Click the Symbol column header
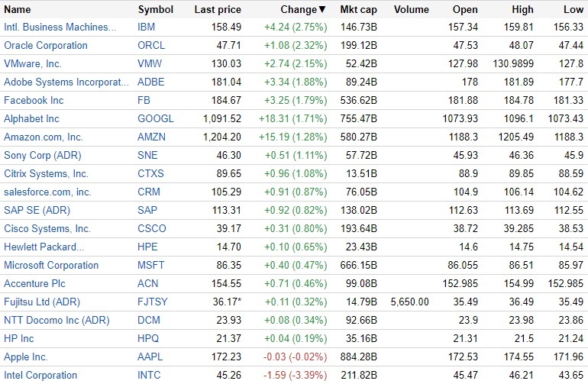 point(156,10)
